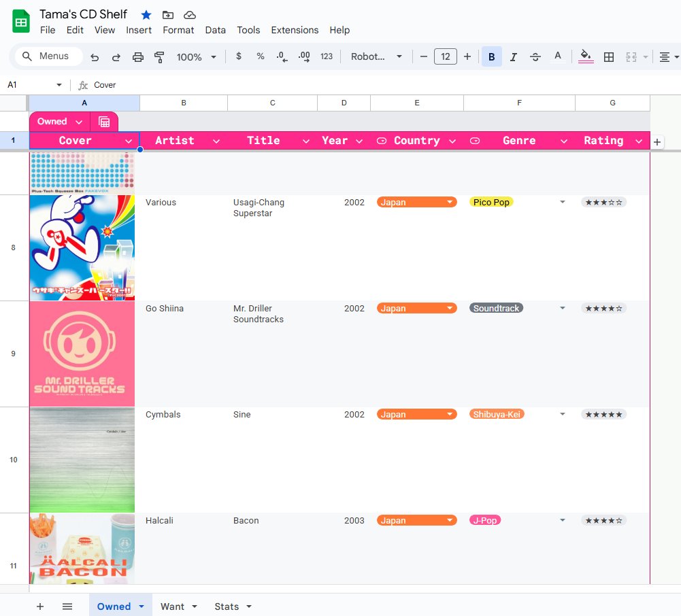Open the fill color picker
This screenshot has width=681, height=616.
[586, 56]
